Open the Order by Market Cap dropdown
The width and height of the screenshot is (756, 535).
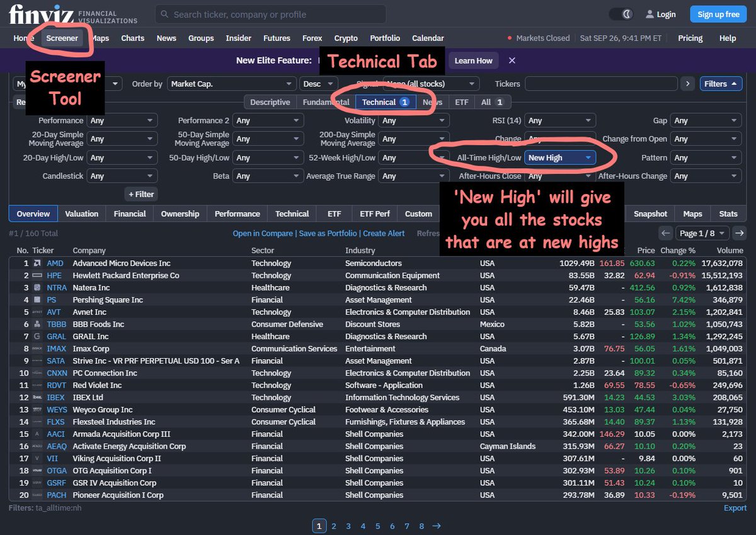231,84
